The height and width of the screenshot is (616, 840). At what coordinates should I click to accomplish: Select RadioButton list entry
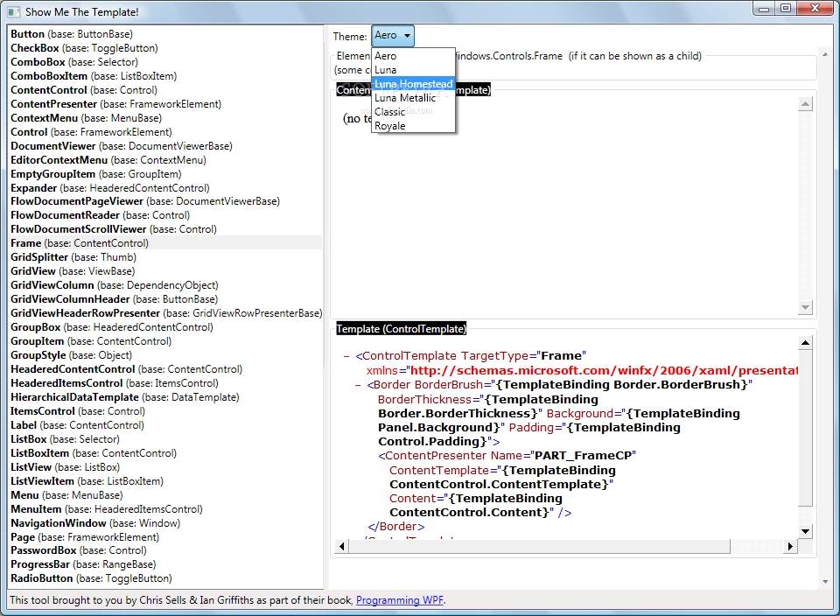click(166, 578)
